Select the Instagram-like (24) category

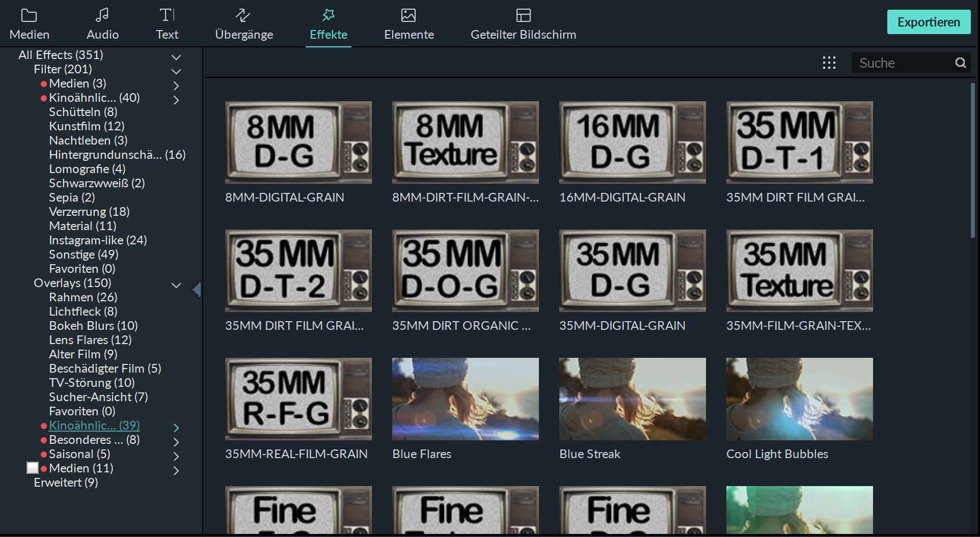[x=98, y=240]
